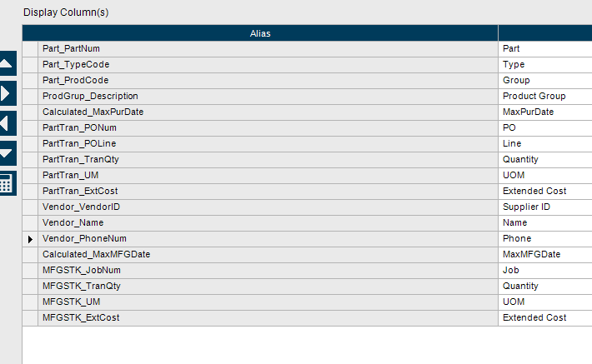Select the Part_PartNum alias row
Viewport: 592px width, 364px height.
(x=267, y=49)
